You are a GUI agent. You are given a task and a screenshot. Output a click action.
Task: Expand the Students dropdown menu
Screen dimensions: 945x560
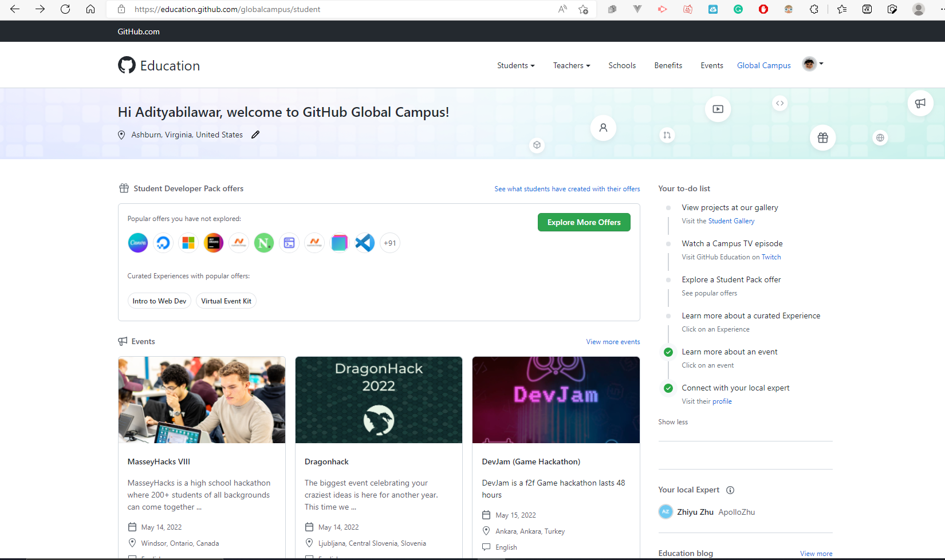click(x=516, y=65)
